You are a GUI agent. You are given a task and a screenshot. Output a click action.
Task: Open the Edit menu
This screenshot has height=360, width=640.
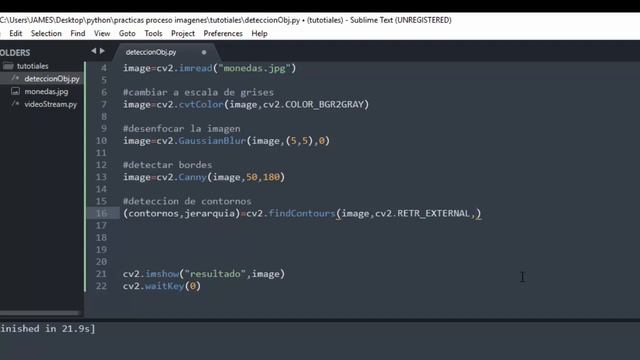16,33
